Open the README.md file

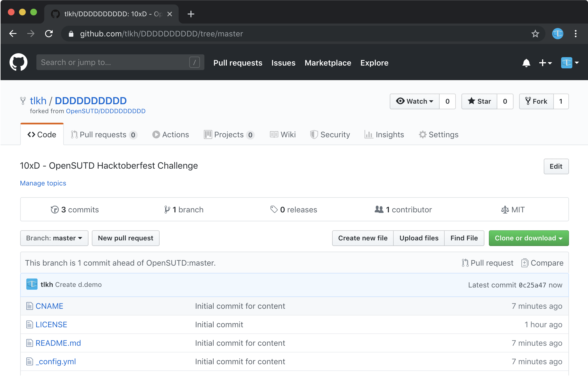58,343
